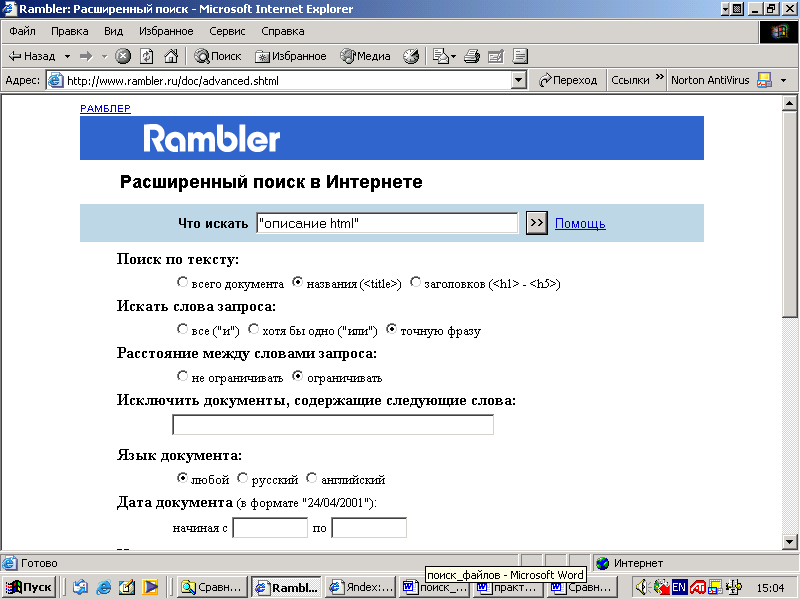Click the Print icon in toolbar
Viewport: 800px width, 600px height.
pyautogui.click(x=472, y=56)
